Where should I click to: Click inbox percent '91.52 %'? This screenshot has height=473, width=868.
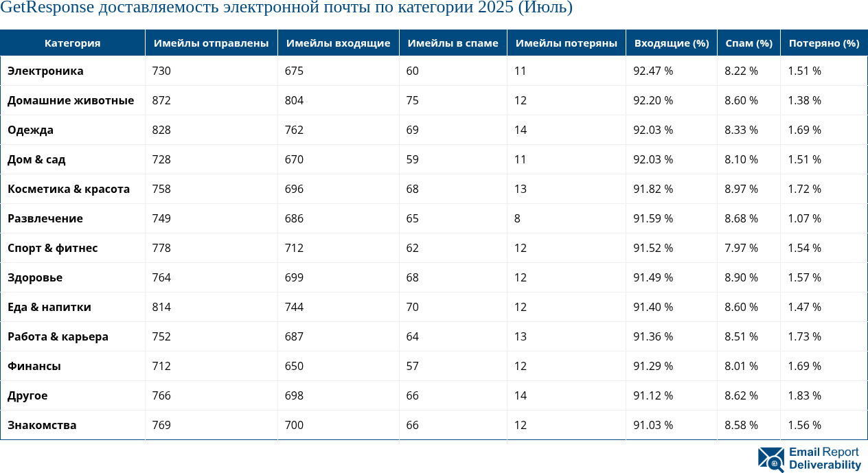point(653,248)
